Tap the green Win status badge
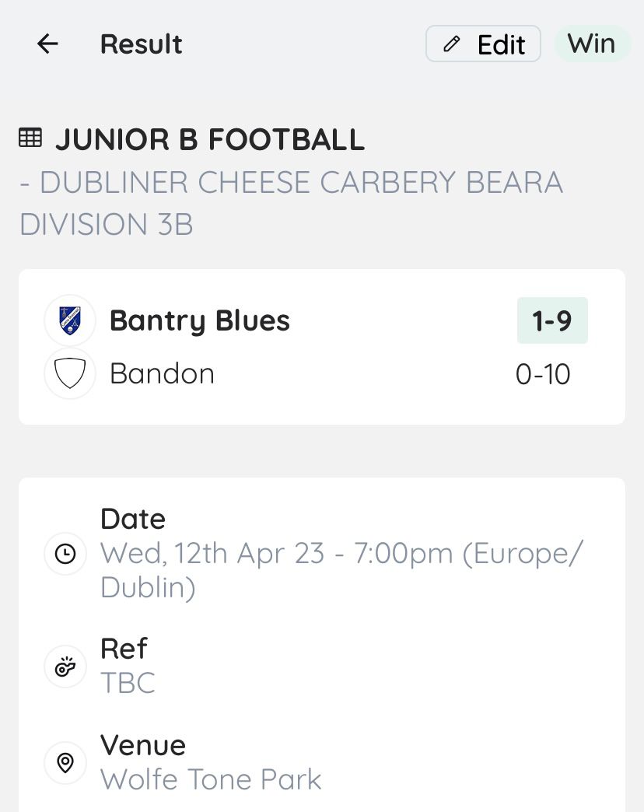Screen dimensions: 644x812 591,44
